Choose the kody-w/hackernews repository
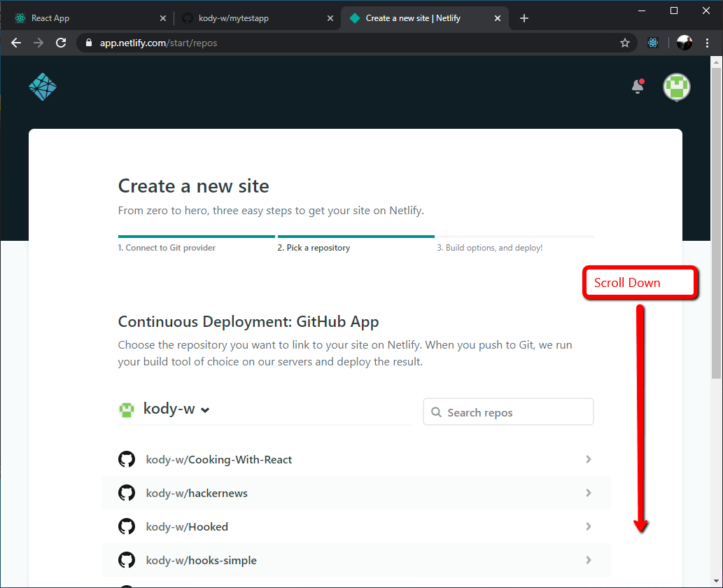This screenshot has height=588, width=723. pos(356,493)
